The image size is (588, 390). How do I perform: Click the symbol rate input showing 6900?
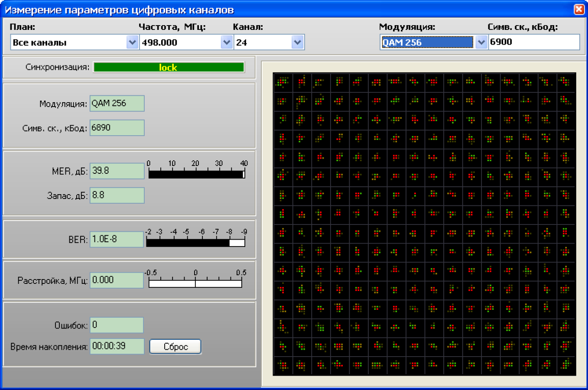click(534, 42)
